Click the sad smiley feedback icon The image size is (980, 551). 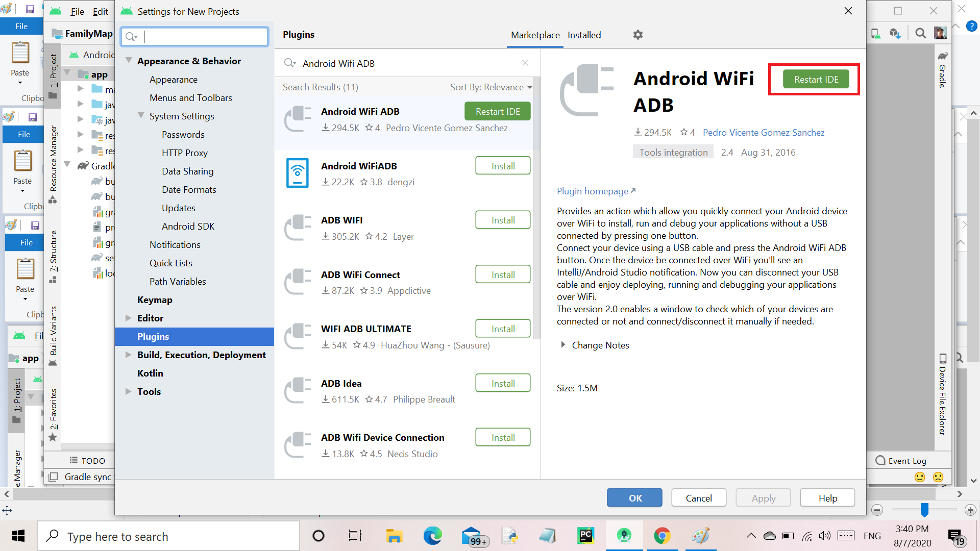coord(938,477)
